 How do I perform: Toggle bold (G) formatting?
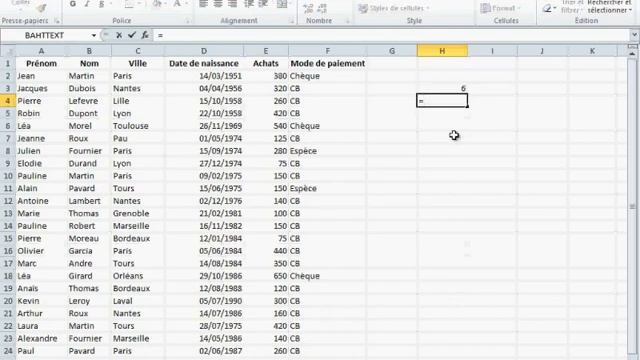73,4
